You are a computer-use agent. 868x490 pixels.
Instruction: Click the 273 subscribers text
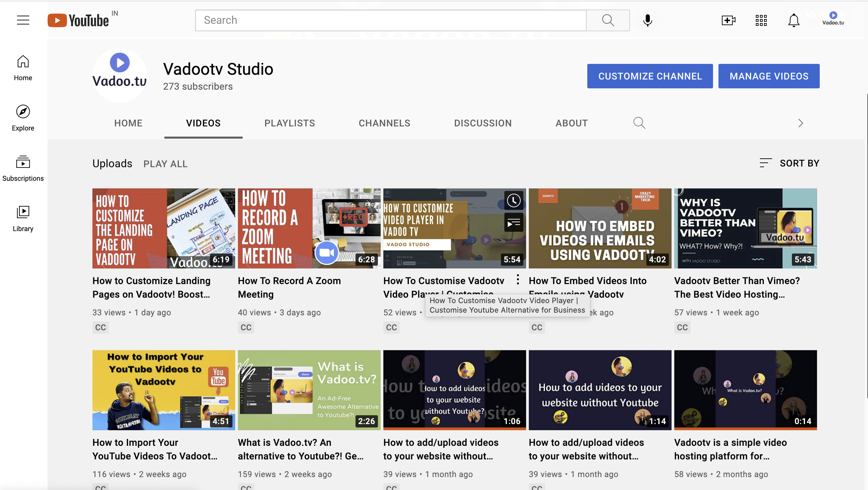(x=198, y=86)
